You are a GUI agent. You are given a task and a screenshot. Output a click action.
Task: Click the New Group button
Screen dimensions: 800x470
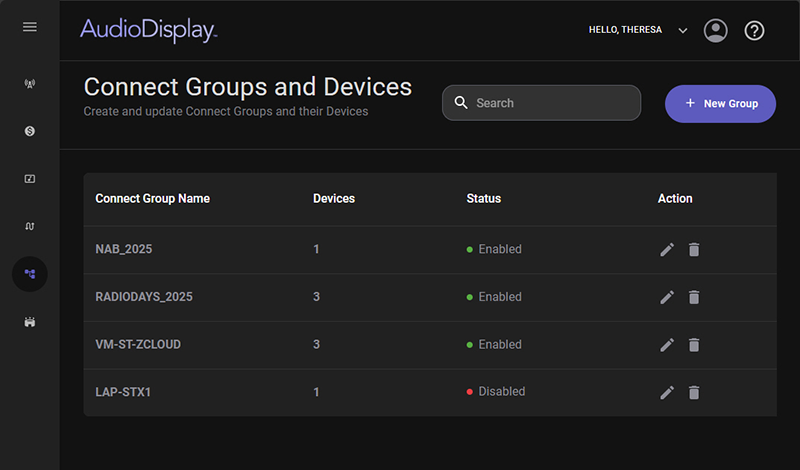pyautogui.click(x=720, y=104)
